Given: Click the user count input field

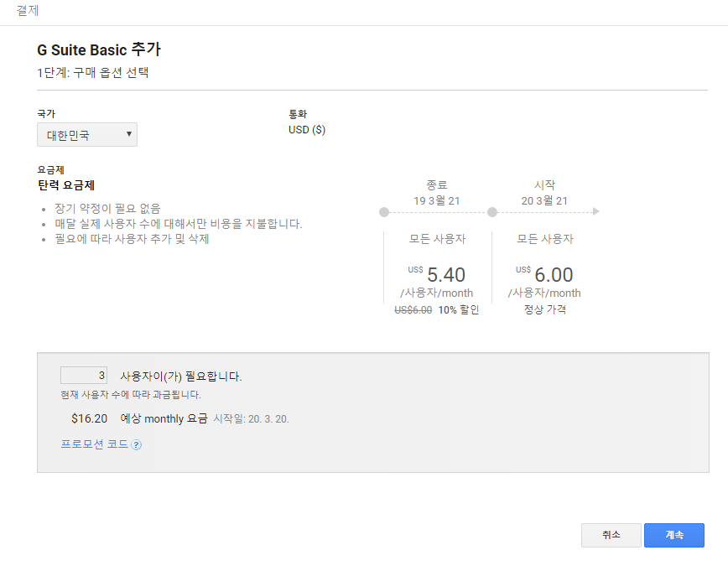Looking at the screenshot, I should point(84,375).
